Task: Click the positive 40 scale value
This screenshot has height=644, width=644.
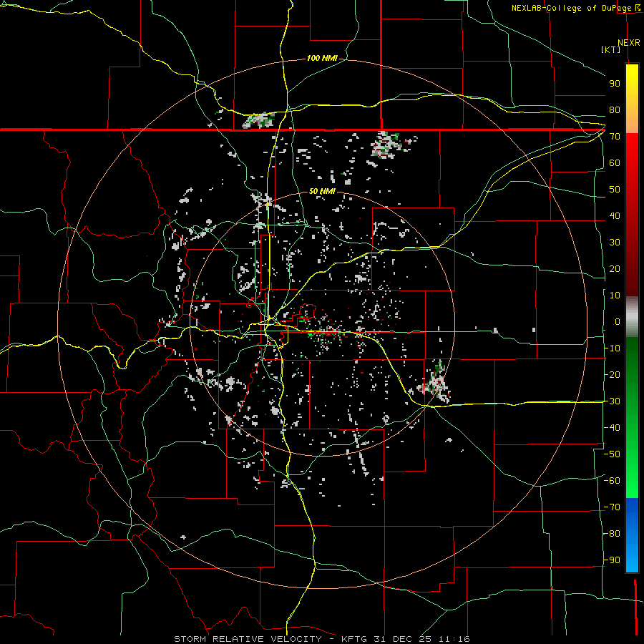Action: pos(615,215)
